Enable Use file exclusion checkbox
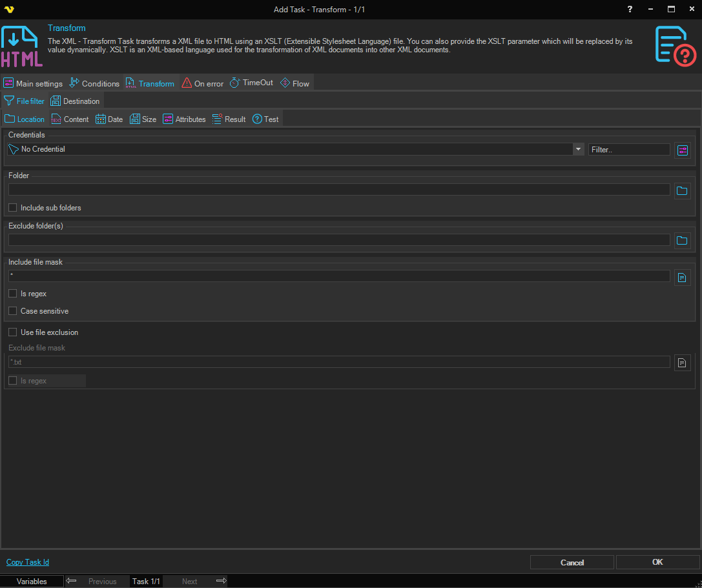Screen dimensions: 702x588 pos(13,332)
